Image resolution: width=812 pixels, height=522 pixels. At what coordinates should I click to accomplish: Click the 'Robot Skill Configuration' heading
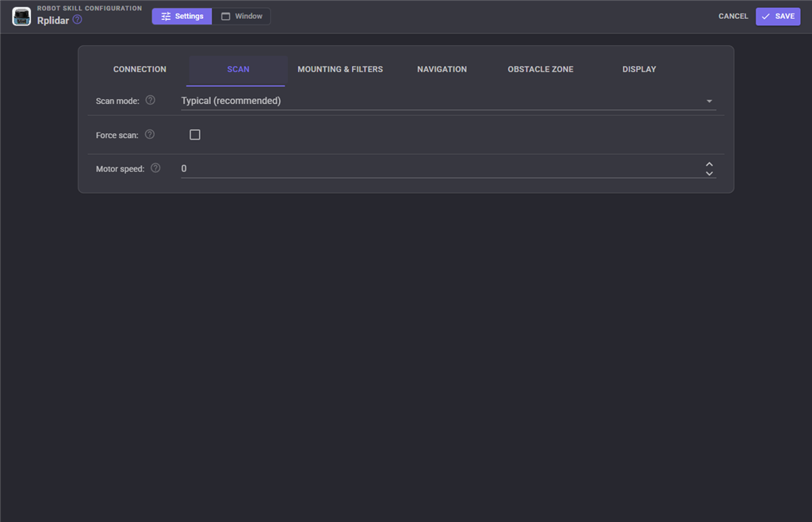pos(90,8)
